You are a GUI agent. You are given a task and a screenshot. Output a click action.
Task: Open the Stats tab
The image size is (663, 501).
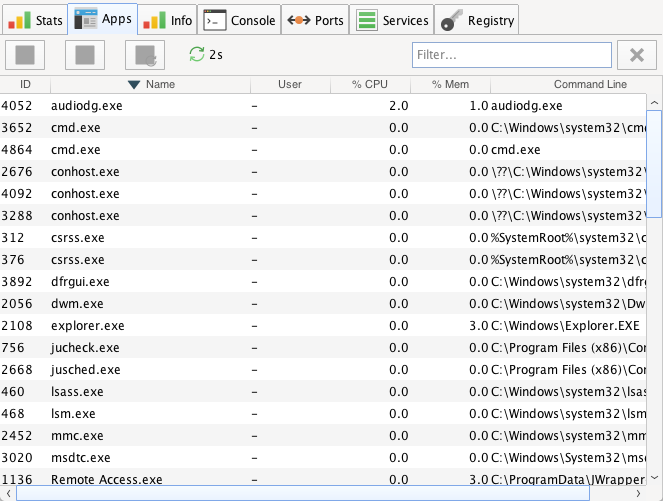35,20
